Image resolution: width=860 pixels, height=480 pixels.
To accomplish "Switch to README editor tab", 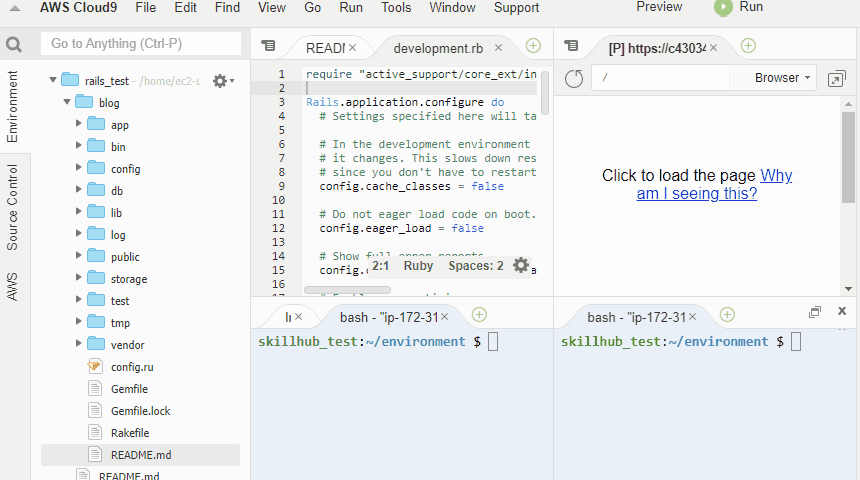I will pyautogui.click(x=325, y=48).
